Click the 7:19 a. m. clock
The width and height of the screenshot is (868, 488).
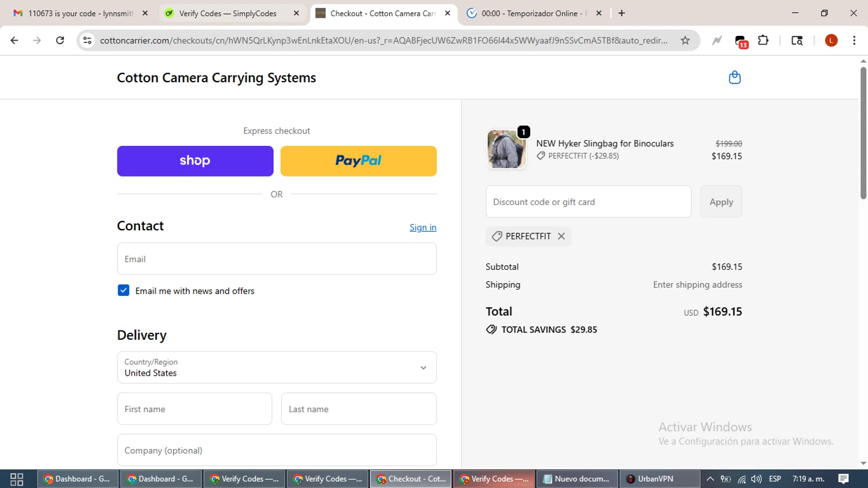point(808,479)
